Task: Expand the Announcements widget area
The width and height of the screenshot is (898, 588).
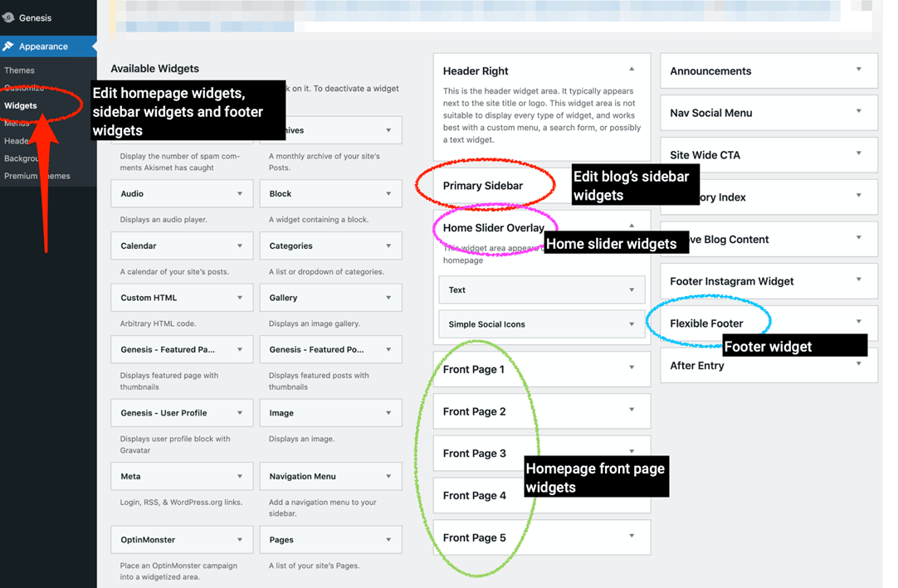Action: coord(858,70)
